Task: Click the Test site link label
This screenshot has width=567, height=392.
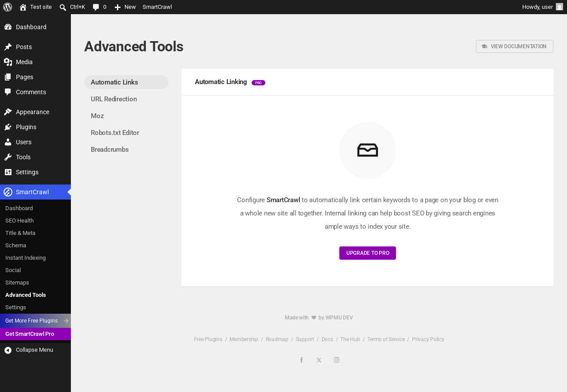Action: coord(41,7)
